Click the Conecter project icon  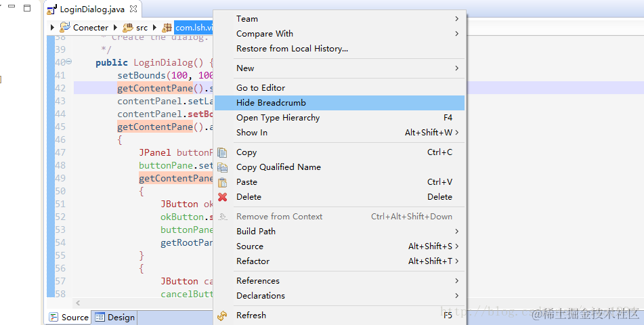pyautogui.click(x=65, y=28)
